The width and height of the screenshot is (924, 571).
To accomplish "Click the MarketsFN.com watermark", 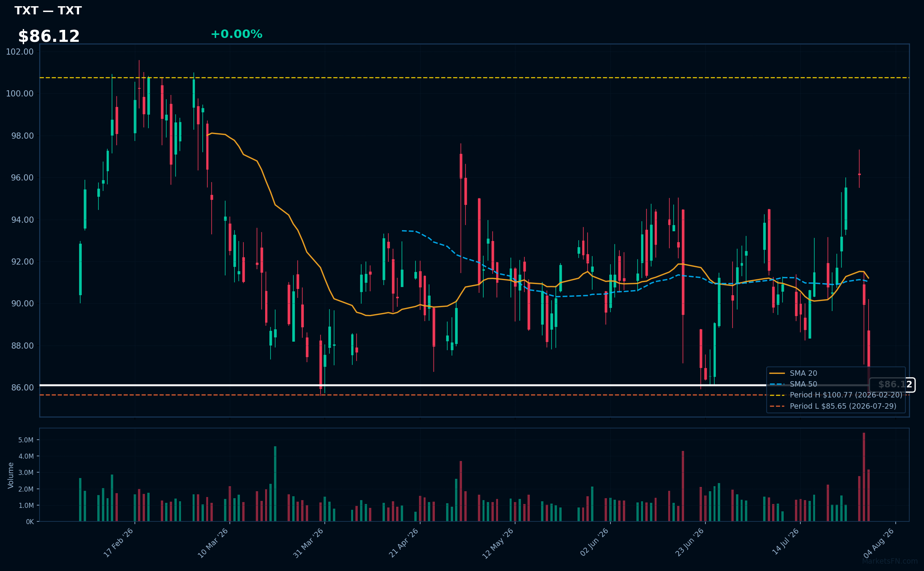I will point(890,561).
